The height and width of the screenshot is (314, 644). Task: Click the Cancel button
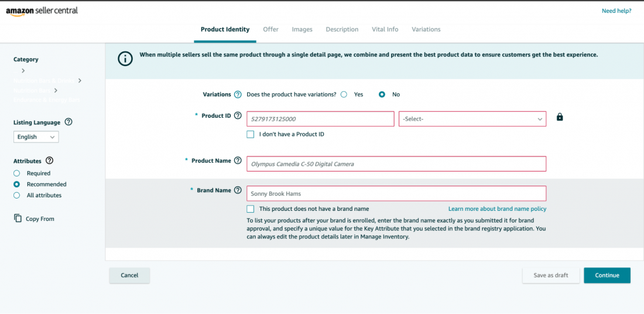coord(129,275)
